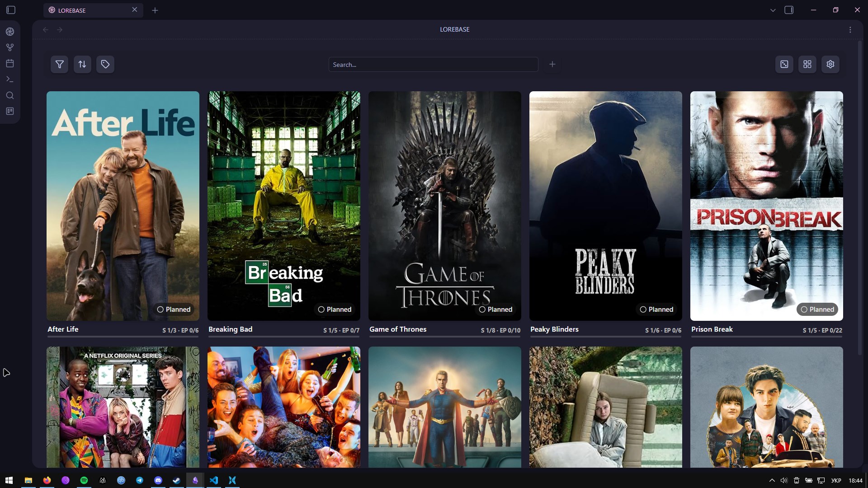Image resolution: width=868 pixels, height=488 pixels.
Task: Open the tag filter
Action: 105,64
